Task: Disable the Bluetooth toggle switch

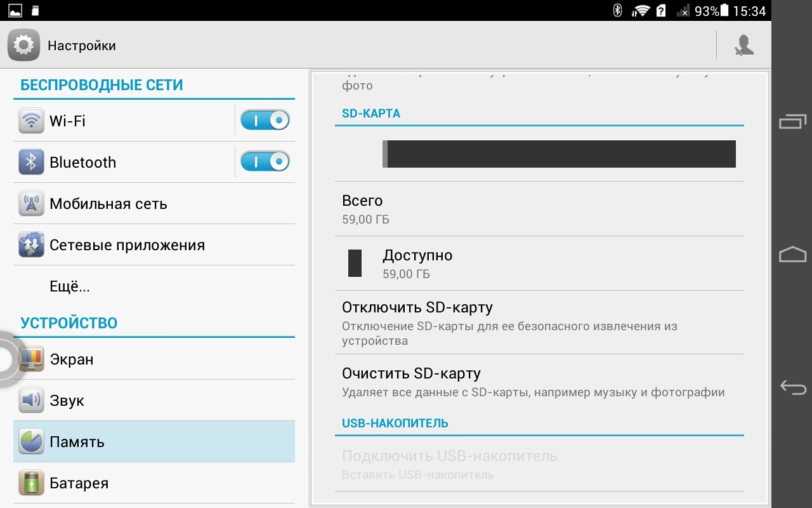Action: tap(265, 162)
